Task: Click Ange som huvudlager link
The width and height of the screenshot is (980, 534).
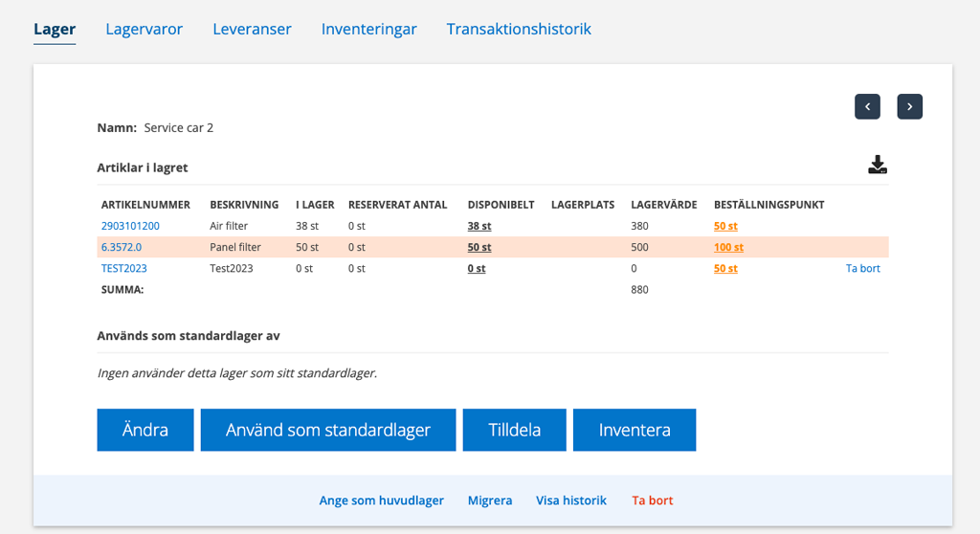Action: (381, 501)
